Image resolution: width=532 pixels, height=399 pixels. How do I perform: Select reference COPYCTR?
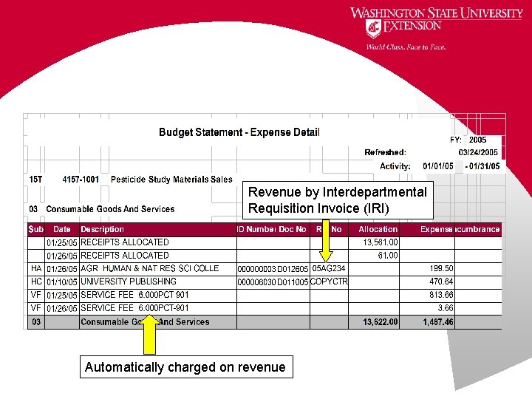coord(329,282)
